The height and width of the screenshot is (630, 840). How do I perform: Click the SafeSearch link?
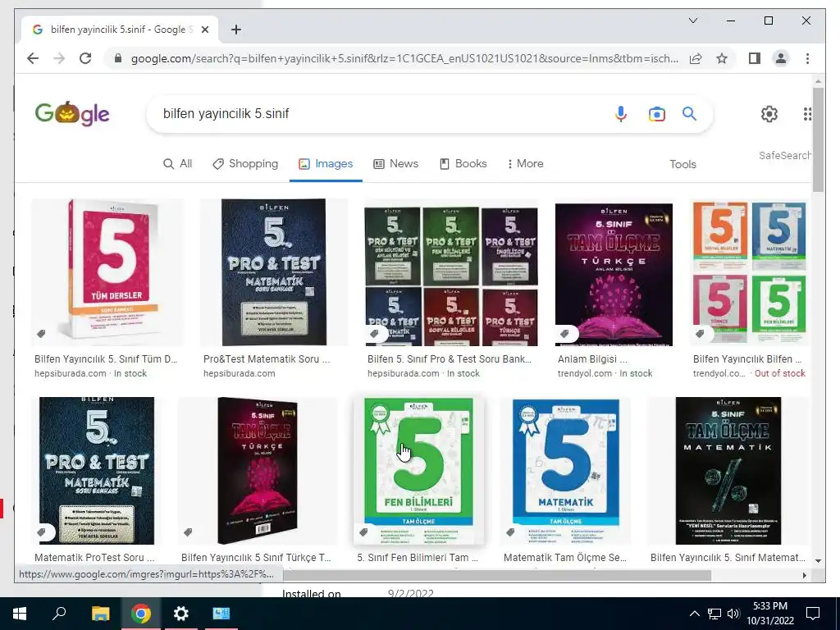click(x=784, y=155)
